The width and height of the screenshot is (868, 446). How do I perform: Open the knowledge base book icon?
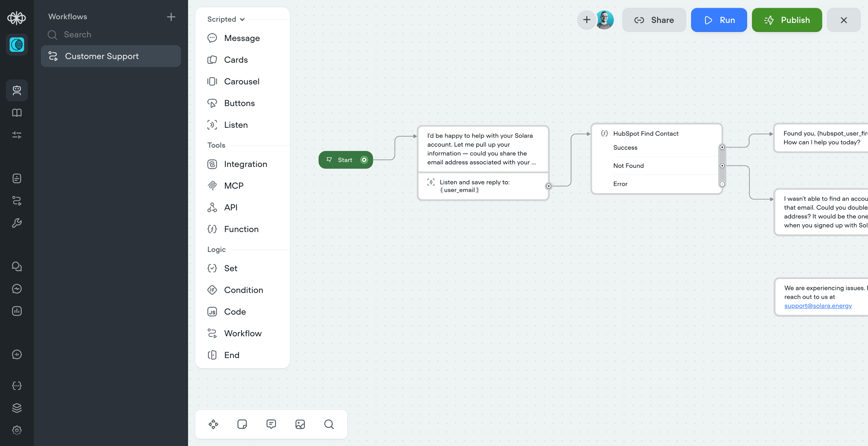17,112
